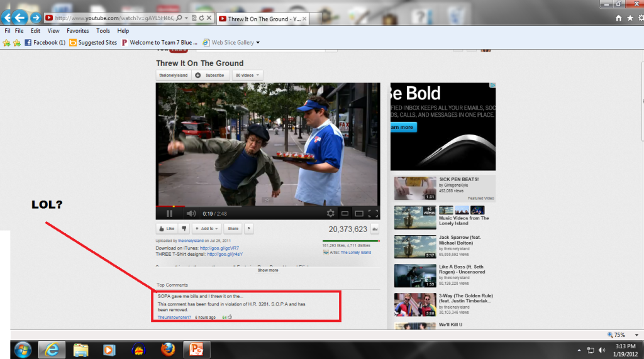644x359 pixels.
Task: Click the Share button below the video
Action: pos(233,229)
